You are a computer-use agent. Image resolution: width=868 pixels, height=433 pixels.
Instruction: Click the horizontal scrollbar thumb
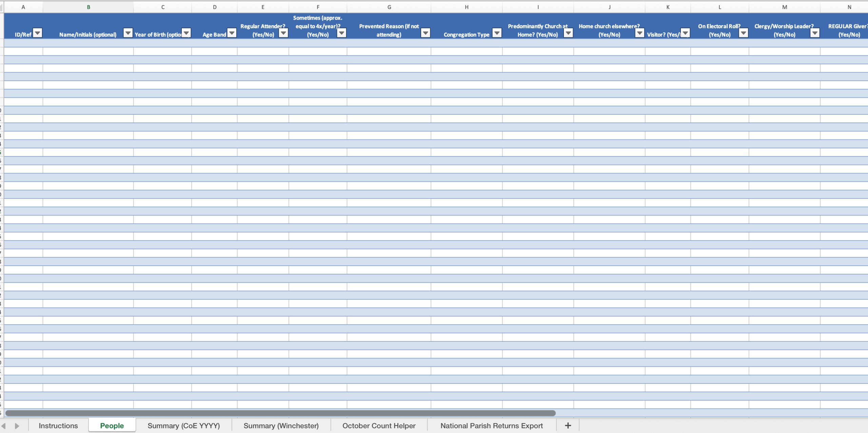[x=280, y=413]
